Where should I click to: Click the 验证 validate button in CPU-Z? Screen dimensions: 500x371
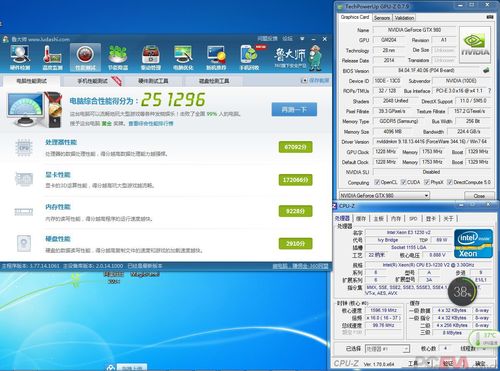pyautogui.click(x=448, y=363)
